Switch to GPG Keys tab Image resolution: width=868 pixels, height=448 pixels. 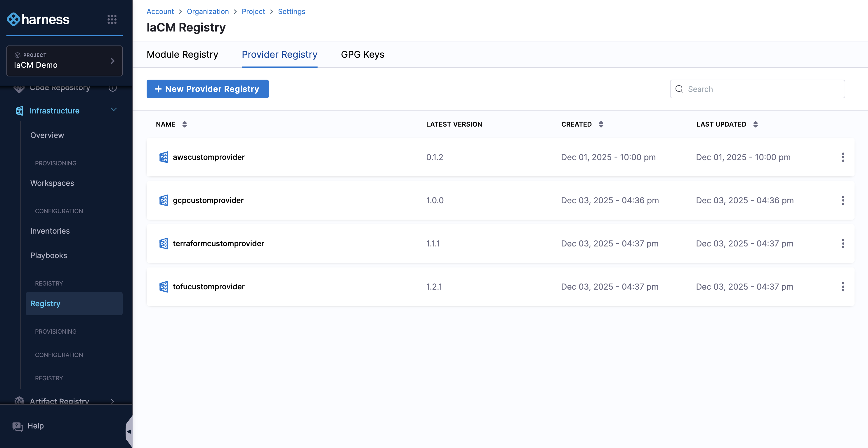coord(362,55)
